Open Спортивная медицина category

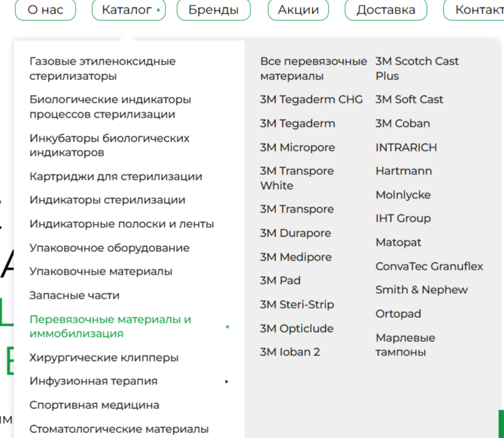click(x=94, y=405)
